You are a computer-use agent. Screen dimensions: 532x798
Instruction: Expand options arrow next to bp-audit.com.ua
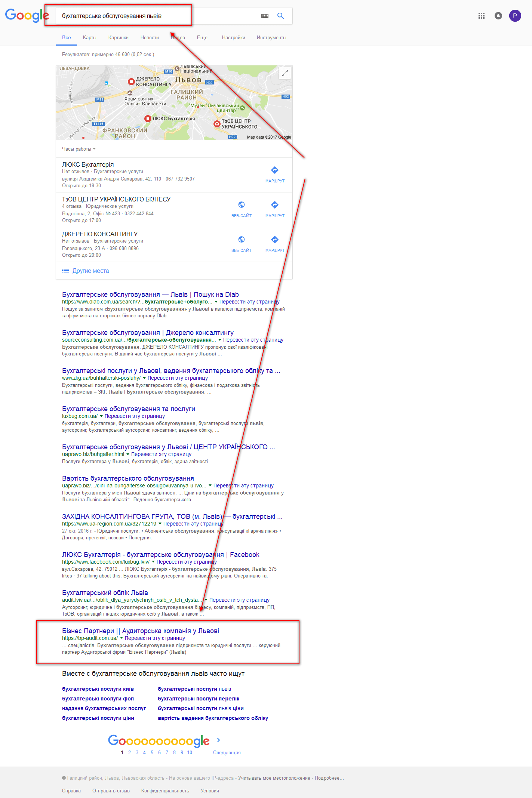(x=121, y=638)
